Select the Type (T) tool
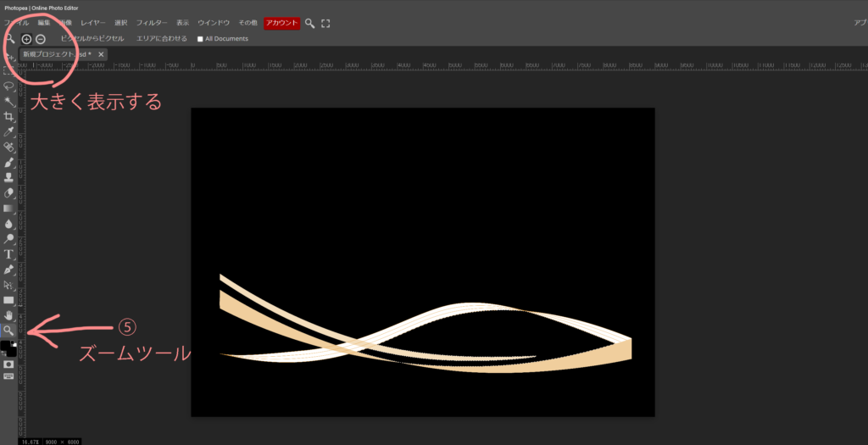The height and width of the screenshot is (445, 868). point(9,253)
